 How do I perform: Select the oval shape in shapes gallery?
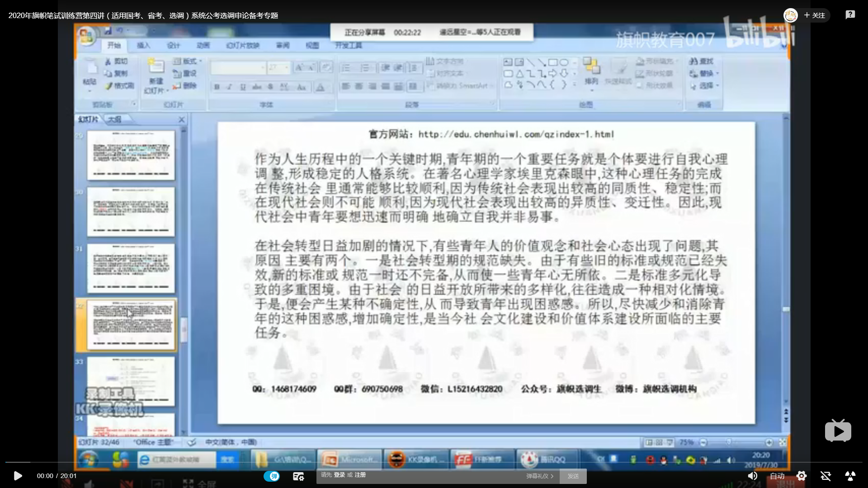[x=564, y=62]
